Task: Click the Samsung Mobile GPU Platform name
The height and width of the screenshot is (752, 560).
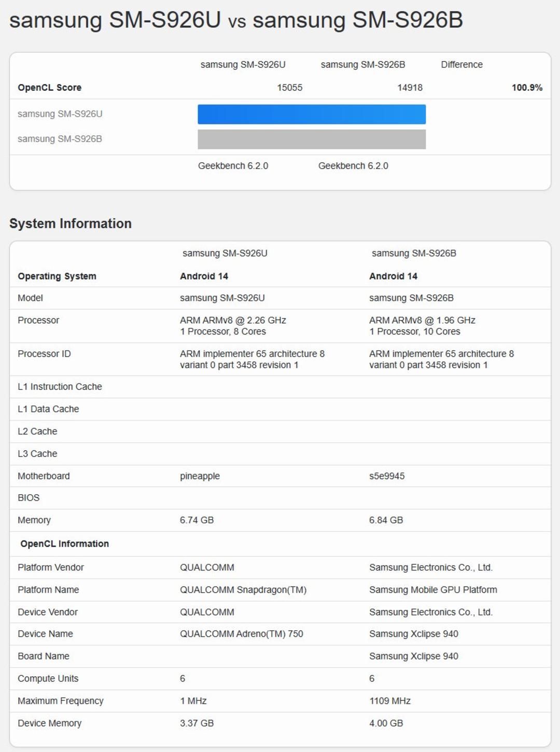Action: coord(433,590)
